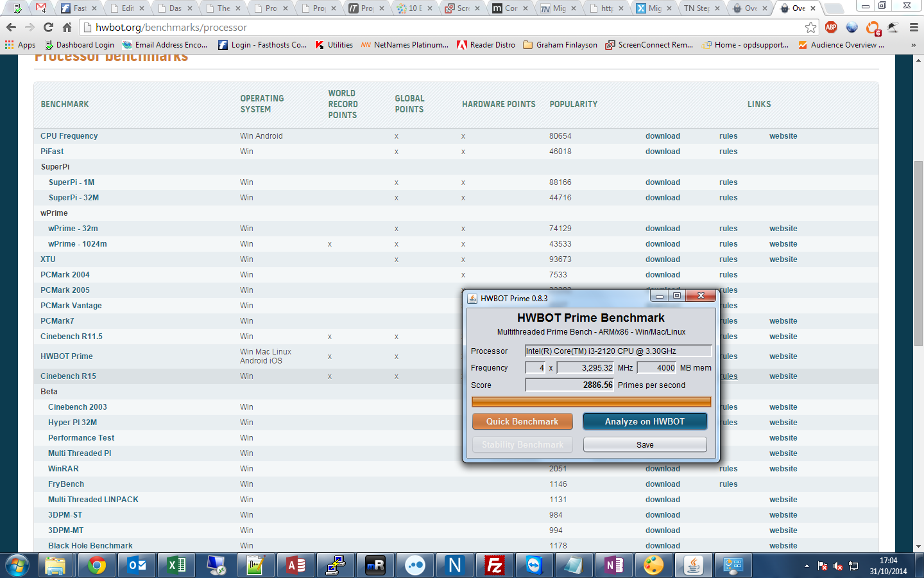
Task: Switch to the Das browser tab
Action: (x=175, y=8)
